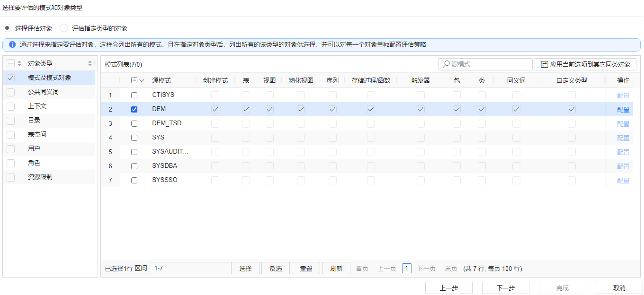The image size is (644, 295).
Task: Click the DEM_TSD schema name cell
Action: tap(167, 123)
